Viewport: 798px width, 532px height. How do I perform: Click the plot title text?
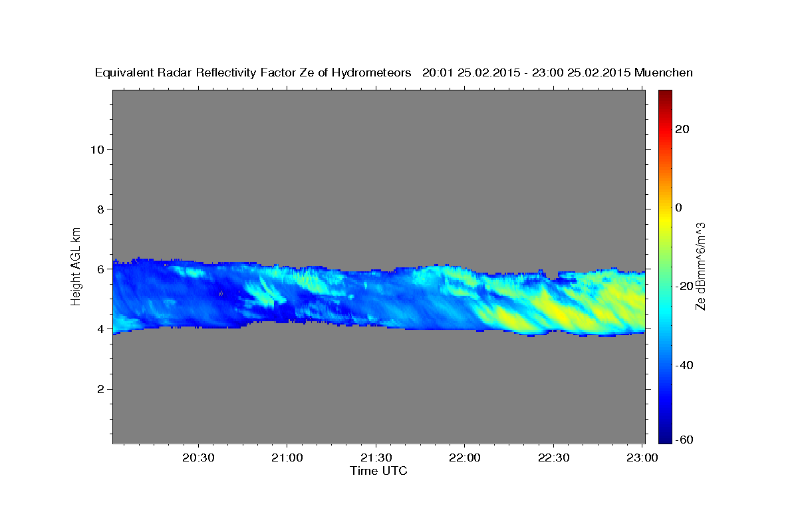pos(394,73)
